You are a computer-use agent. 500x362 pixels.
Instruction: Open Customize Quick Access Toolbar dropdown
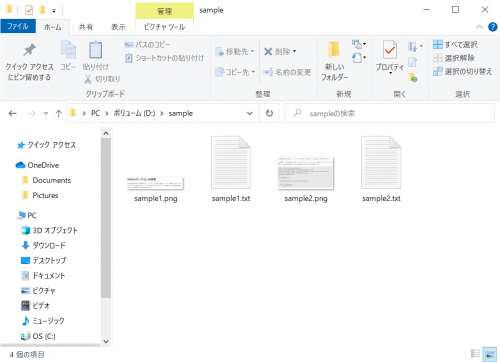(x=54, y=11)
